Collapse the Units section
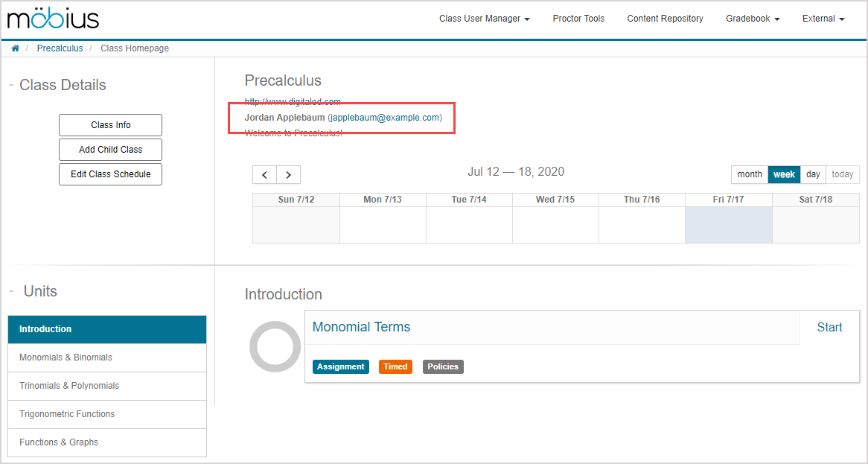 click(x=11, y=291)
